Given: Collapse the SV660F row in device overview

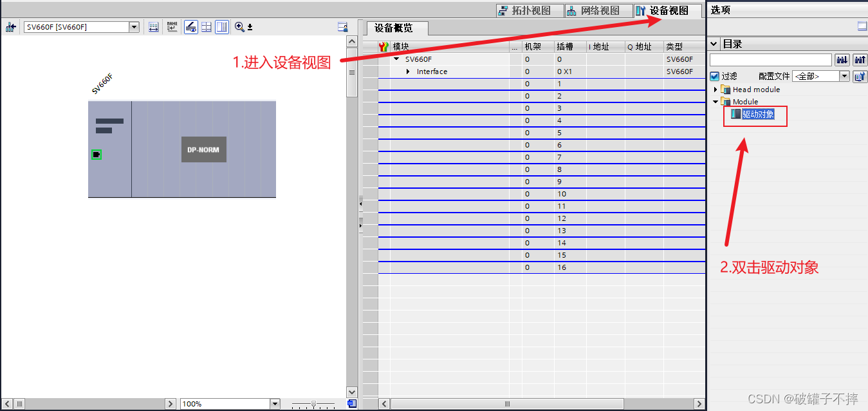Looking at the screenshot, I should [396, 59].
